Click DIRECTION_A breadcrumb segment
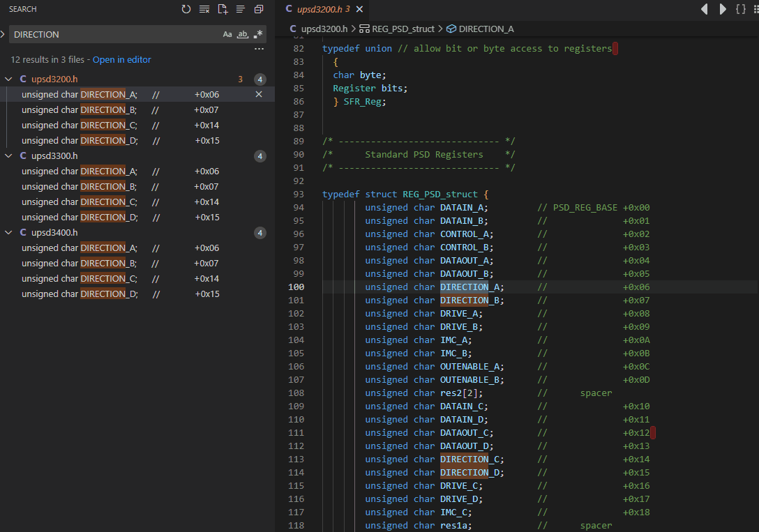The image size is (759, 532). 480,29
